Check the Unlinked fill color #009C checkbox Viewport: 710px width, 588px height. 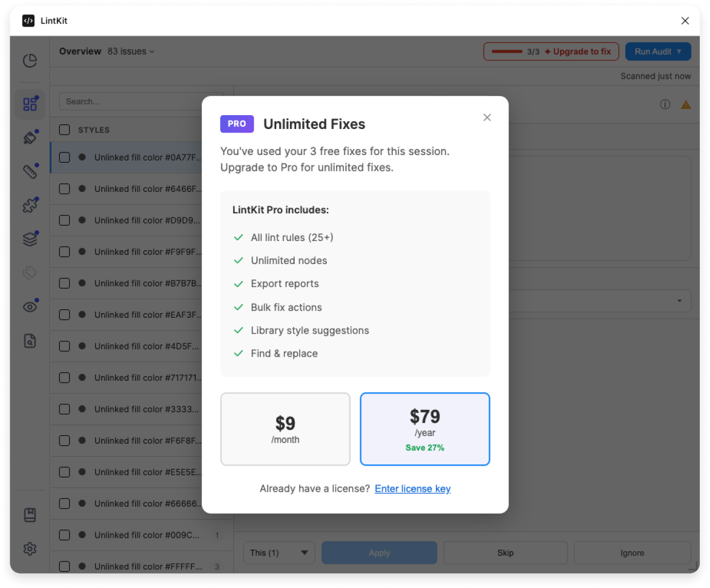(x=64, y=535)
